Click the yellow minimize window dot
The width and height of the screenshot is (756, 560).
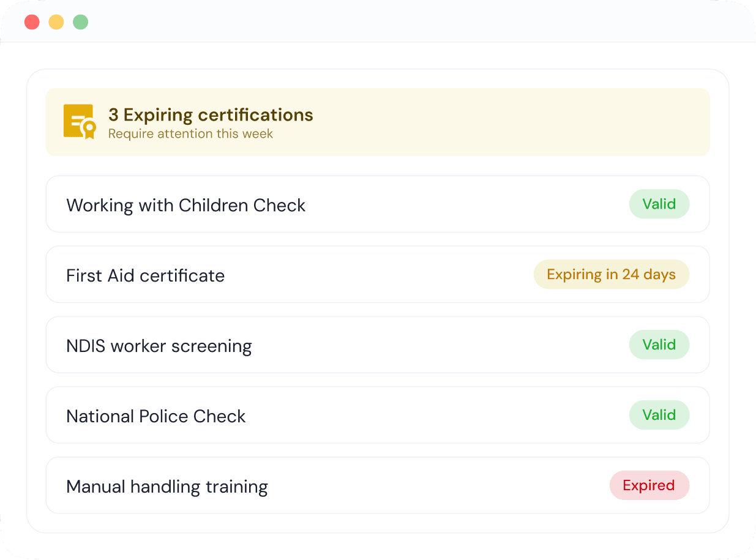pos(56,23)
